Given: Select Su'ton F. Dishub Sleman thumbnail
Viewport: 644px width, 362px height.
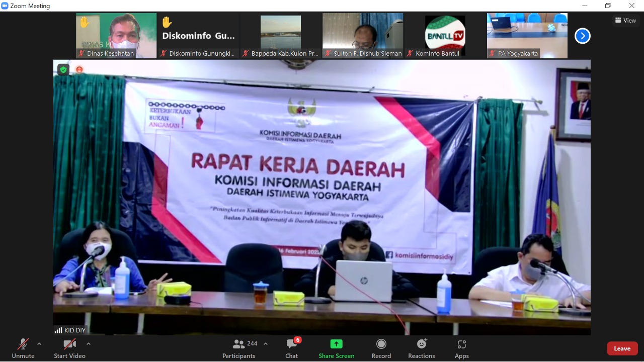Looking at the screenshot, I should tap(363, 36).
